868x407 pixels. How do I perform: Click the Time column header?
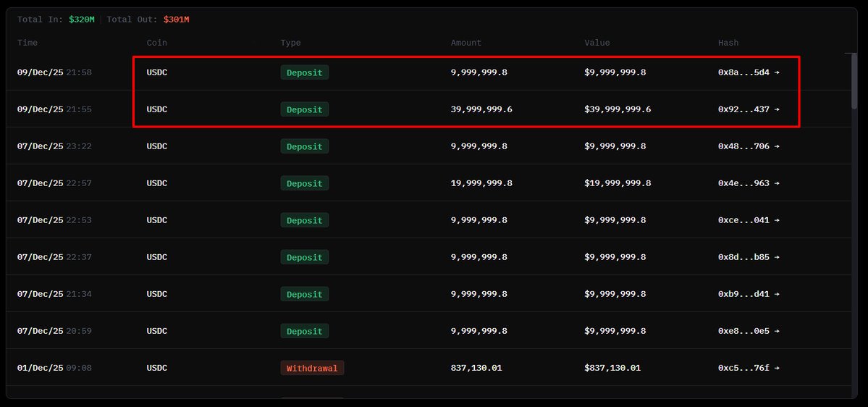coord(28,43)
